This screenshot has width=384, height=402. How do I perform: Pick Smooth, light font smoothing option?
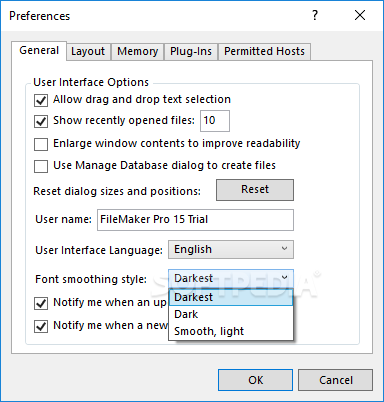pyautogui.click(x=231, y=331)
